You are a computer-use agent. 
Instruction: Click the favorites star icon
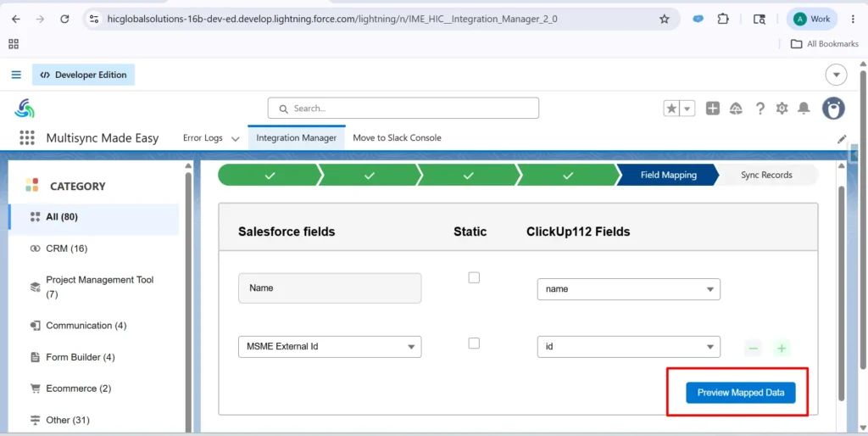coord(671,109)
